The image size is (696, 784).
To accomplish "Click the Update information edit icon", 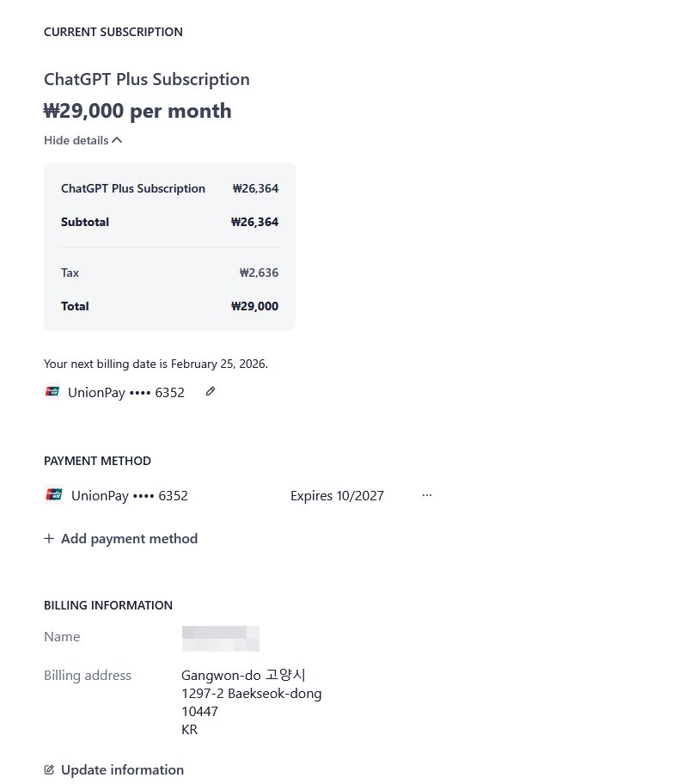I will [49, 770].
